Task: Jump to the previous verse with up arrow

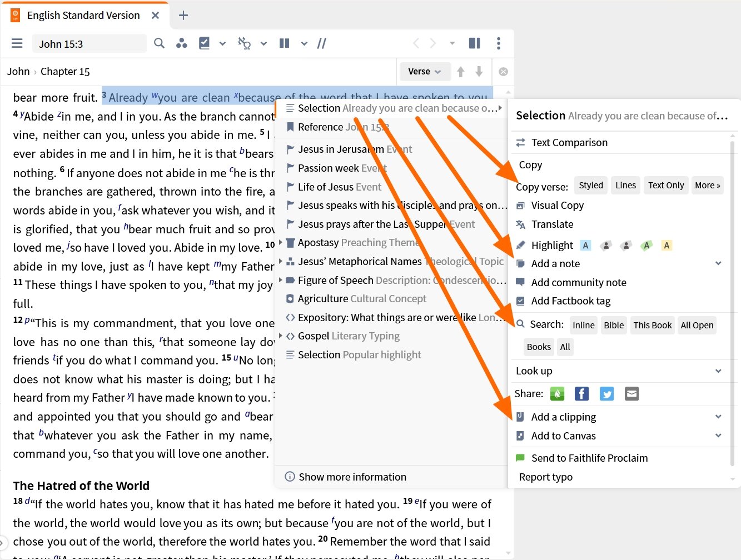Action: click(461, 72)
